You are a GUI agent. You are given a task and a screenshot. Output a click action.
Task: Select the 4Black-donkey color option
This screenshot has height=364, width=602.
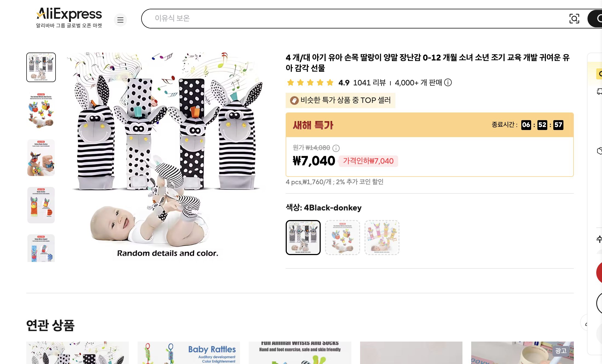(303, 238)
